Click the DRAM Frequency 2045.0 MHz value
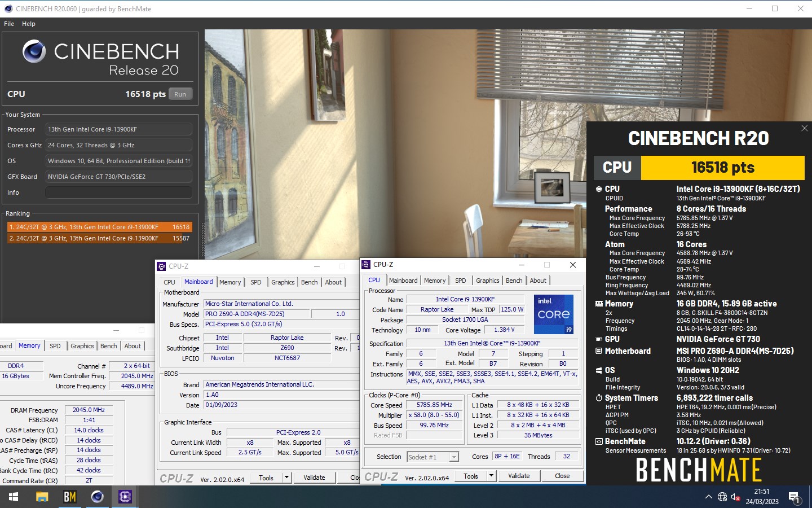812x508 pixels. click(89, 410)
